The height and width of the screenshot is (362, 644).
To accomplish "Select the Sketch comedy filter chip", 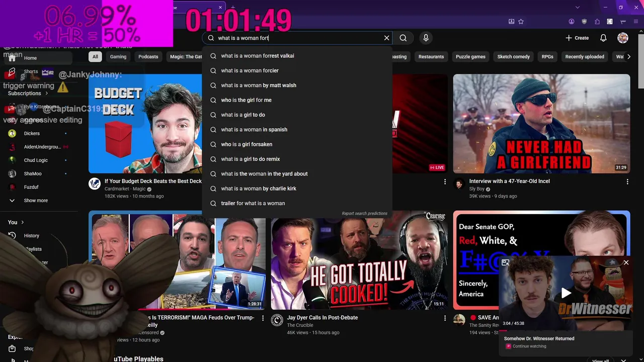I will 514,57.
